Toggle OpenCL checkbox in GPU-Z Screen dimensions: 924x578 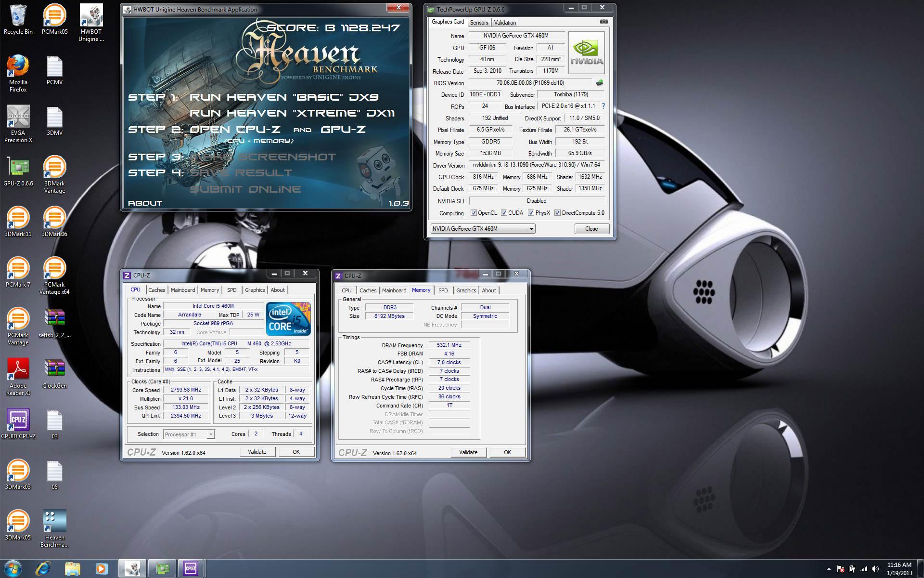474,213
